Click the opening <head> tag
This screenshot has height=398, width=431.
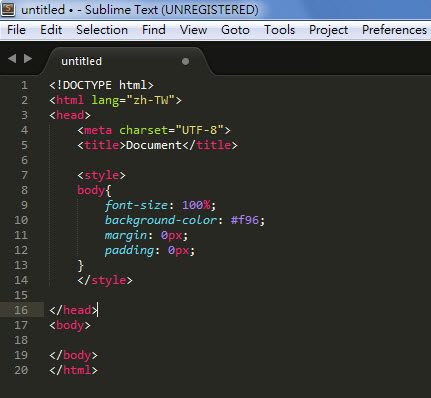point(70,115)
